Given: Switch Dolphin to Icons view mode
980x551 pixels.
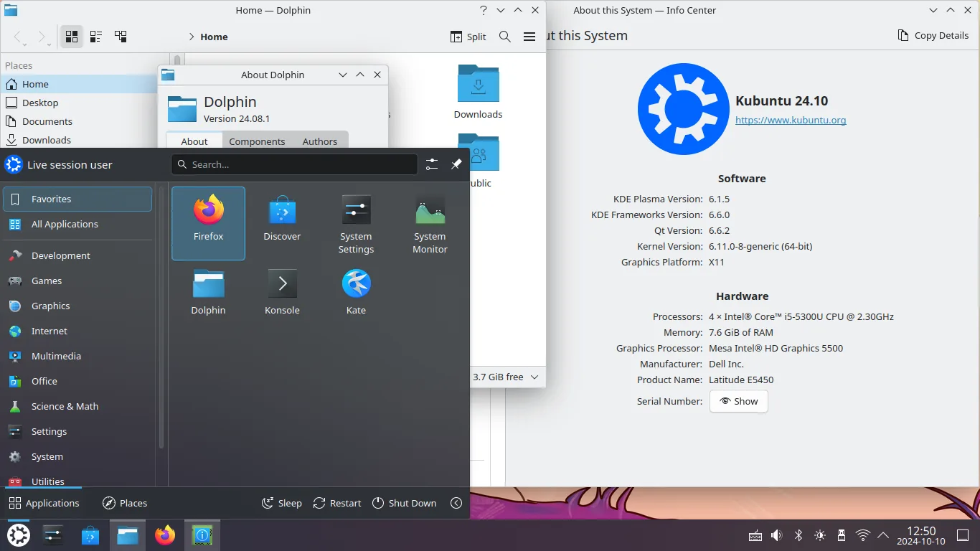Looking at the screenshot, I should pos(72,37).
